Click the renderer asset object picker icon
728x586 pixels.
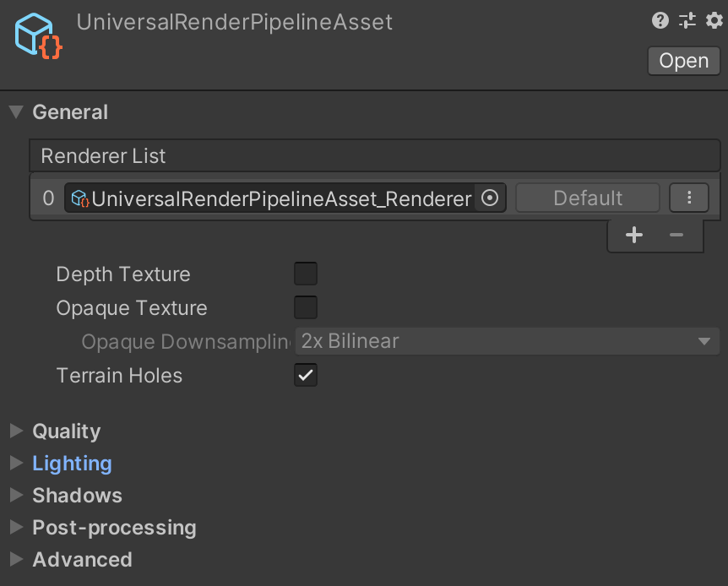coord(489,198)
